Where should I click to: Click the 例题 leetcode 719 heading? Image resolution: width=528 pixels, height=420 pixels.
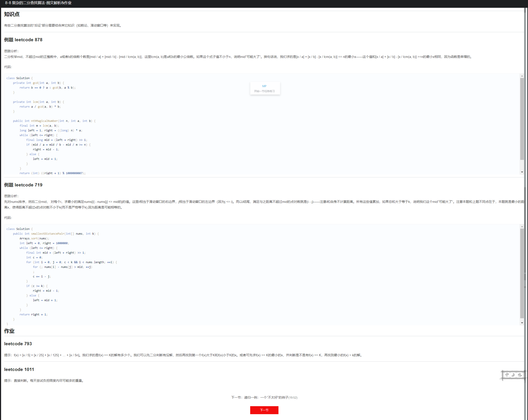23,185
